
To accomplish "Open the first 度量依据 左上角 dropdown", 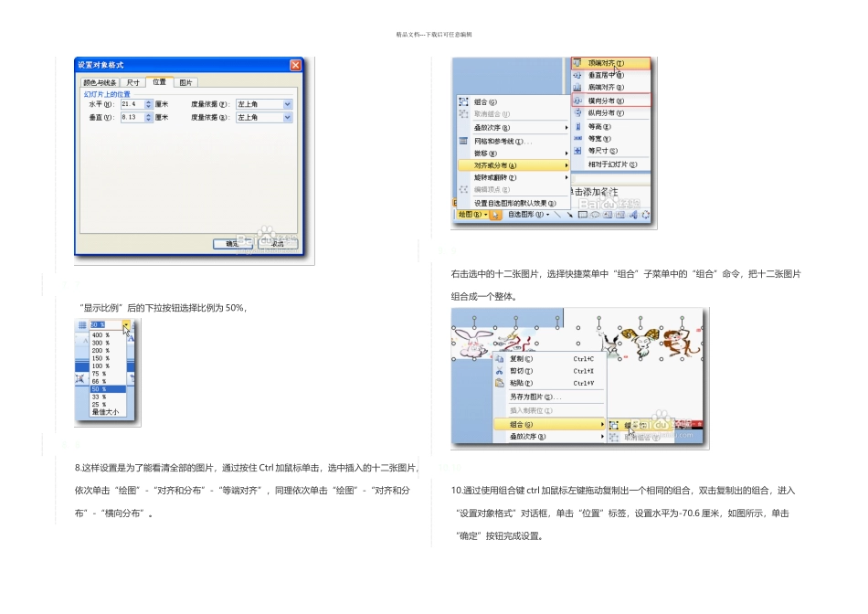I will pos(287,104).
